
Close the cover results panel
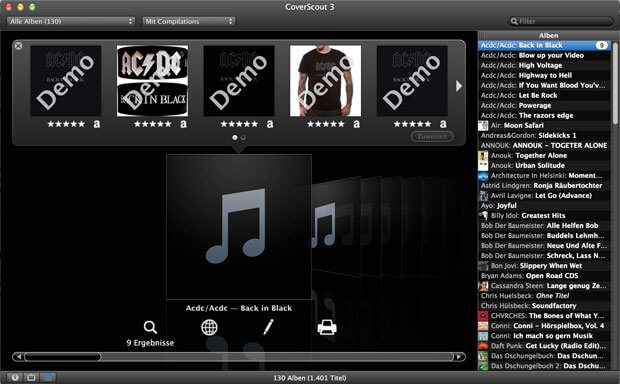(18, 46)
